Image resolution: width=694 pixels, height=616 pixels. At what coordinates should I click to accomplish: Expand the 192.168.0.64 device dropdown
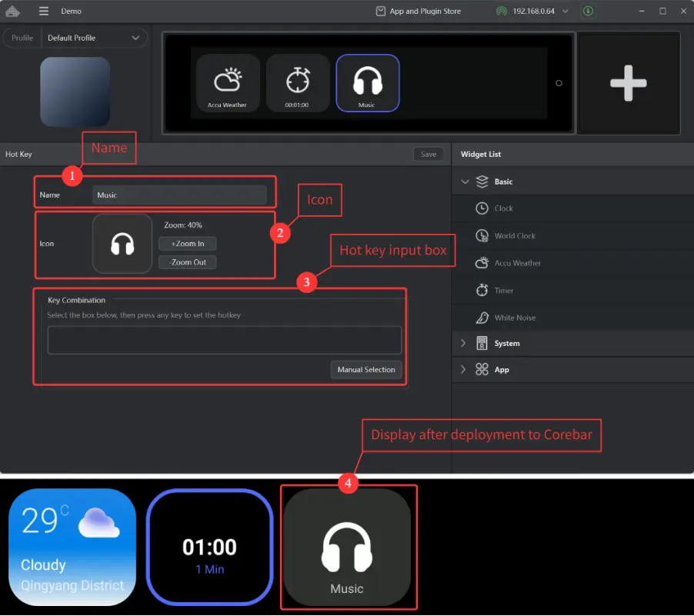point(566,11)
